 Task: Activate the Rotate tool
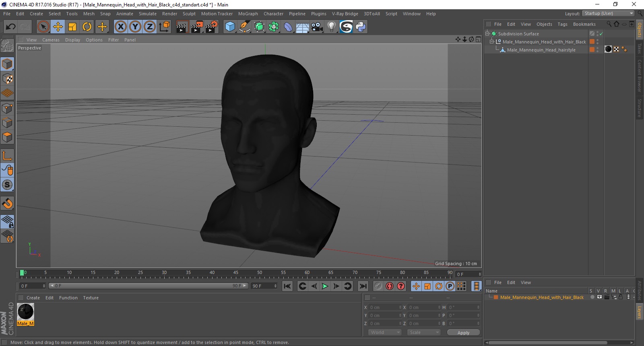(87, 27)
